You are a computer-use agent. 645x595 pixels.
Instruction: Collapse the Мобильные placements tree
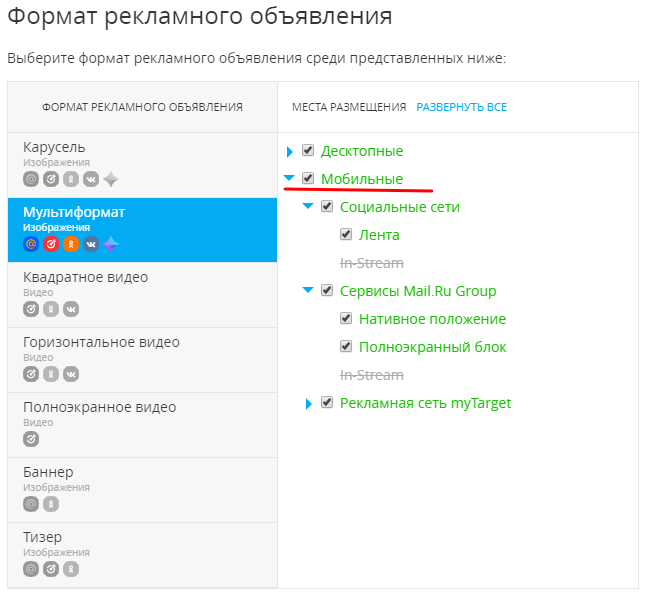tap(289, 178)
